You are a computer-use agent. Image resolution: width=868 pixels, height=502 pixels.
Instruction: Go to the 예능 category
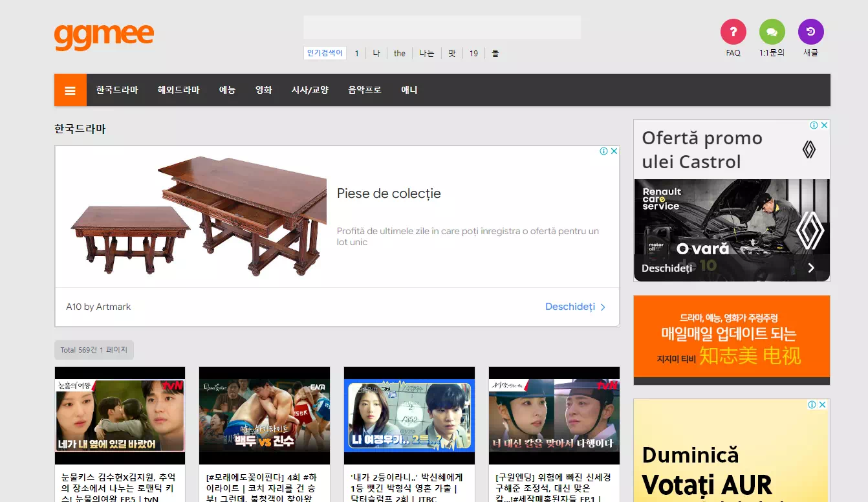[227, 90]
